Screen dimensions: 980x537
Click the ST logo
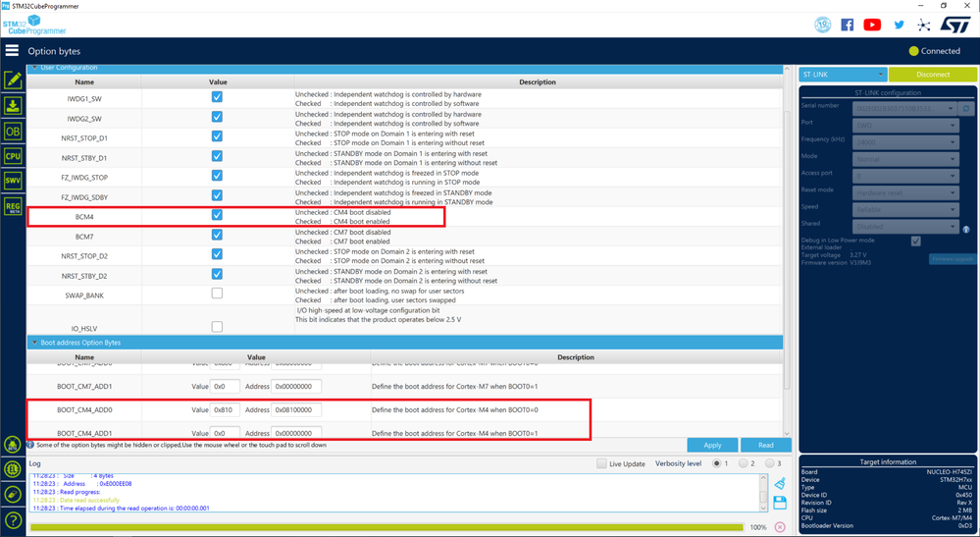pyautogui.click(x=955, y=25)
